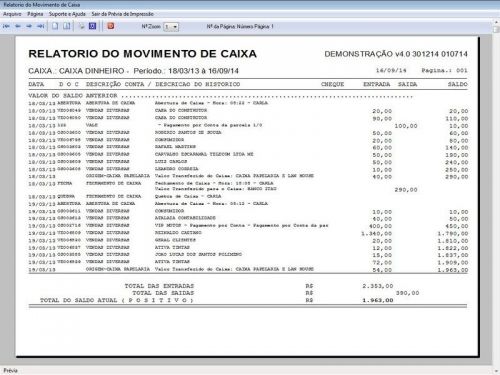This screenshot has height=375, width=500.
Task: Click the Nº da Página number label
Action: [240, 26]
